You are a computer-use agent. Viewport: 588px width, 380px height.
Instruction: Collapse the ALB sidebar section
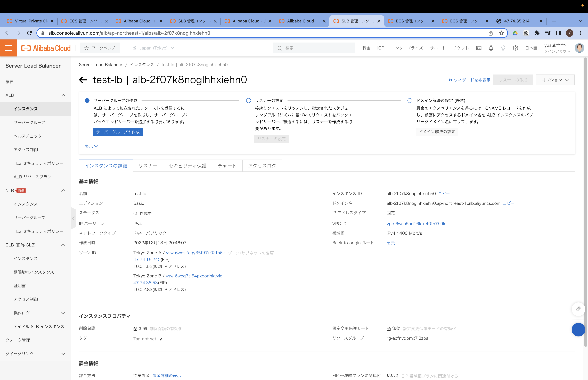coord(63,95)
